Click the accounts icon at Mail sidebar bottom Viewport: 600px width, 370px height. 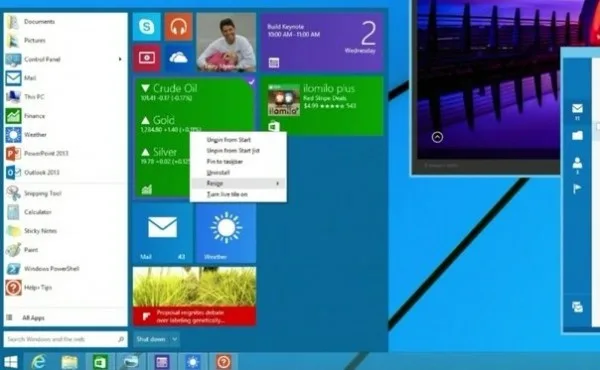pyautogui.click(x=577, y=306)
